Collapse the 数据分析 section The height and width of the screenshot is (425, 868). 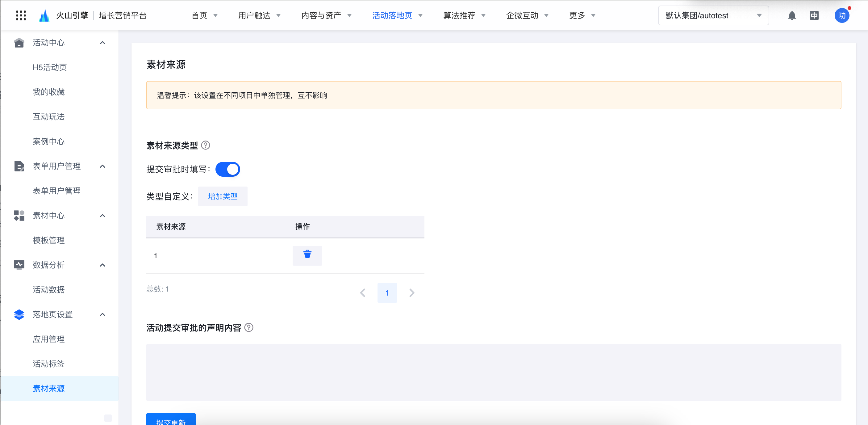(103, 265)
